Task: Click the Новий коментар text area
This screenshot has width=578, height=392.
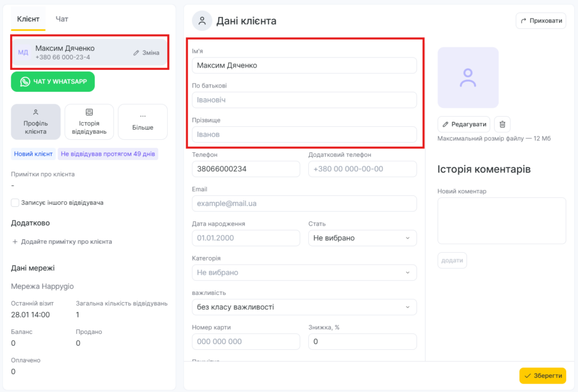Action: [501, 221]
